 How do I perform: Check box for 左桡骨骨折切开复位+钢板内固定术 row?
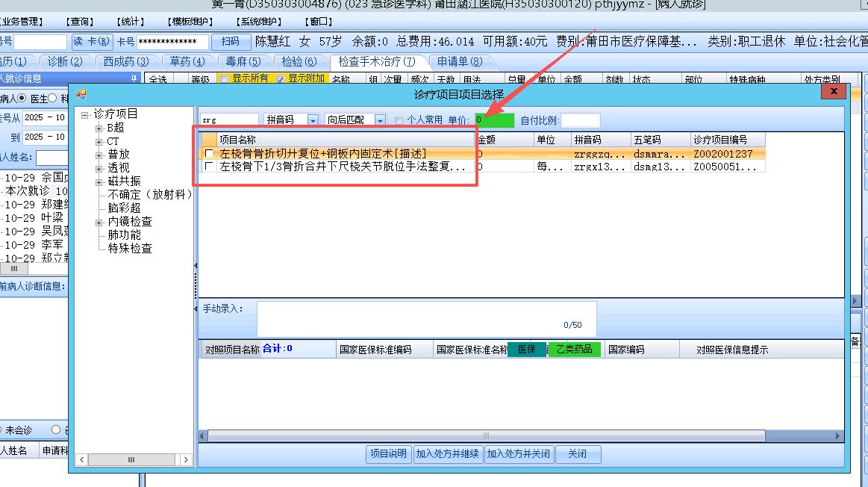[209, 153]
